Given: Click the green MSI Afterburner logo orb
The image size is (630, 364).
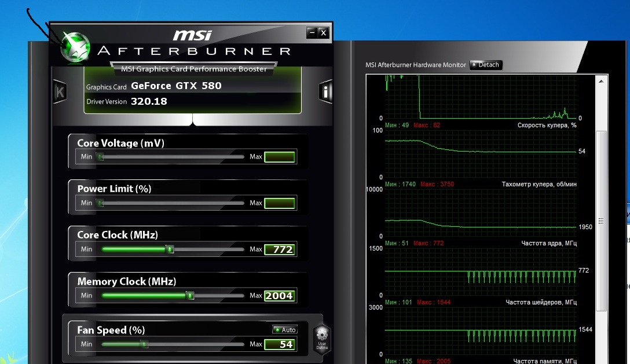Looking at the screenshot, I should (75, 47).
